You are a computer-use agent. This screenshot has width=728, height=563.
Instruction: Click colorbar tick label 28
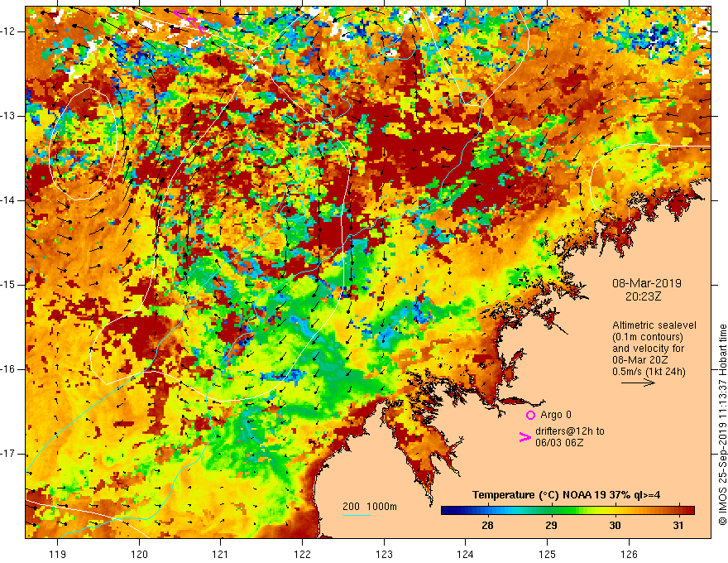487,526
